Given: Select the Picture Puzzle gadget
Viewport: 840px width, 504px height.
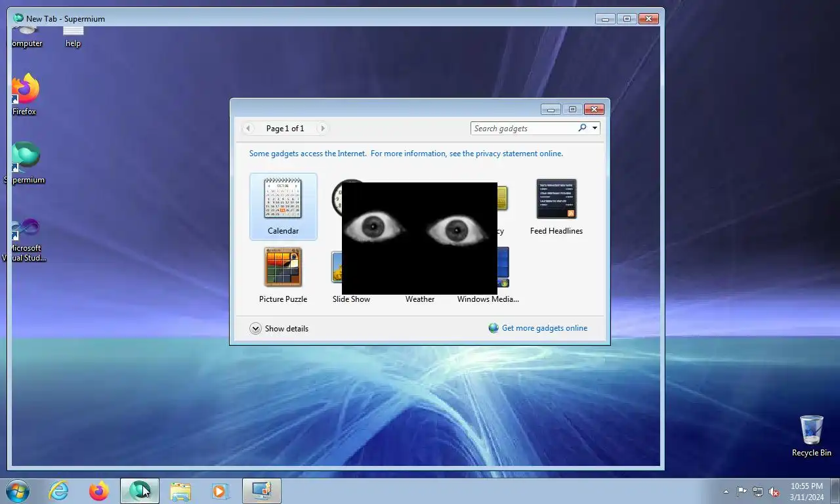Looking at the screenshot, I should 283,274.
